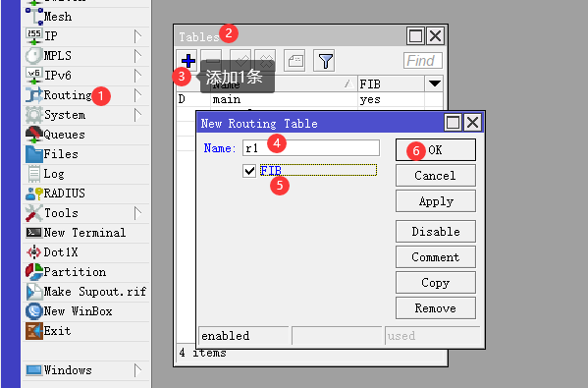Select the Dot1X menu item
This screenshot has width=588, height=388.
pyautogui.click(x=86, y=252)
